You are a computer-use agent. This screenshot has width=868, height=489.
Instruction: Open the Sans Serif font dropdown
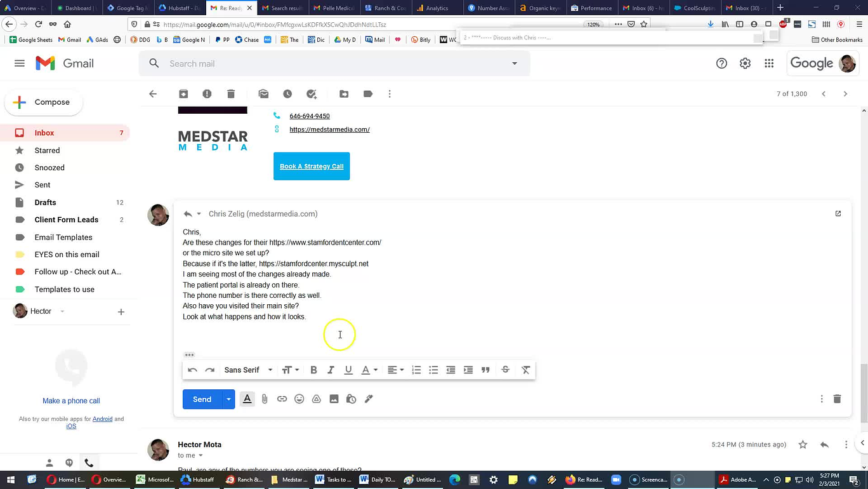pos(248,370)
